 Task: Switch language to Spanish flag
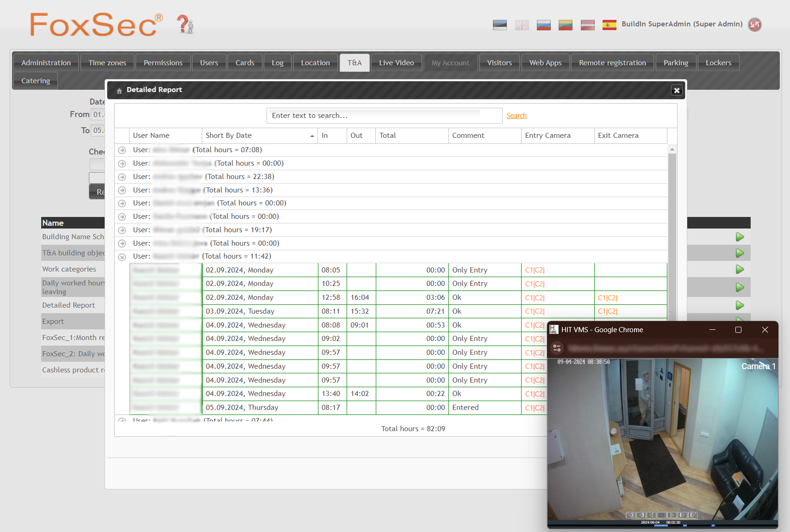pyautogui.click(x=609, y=25)
